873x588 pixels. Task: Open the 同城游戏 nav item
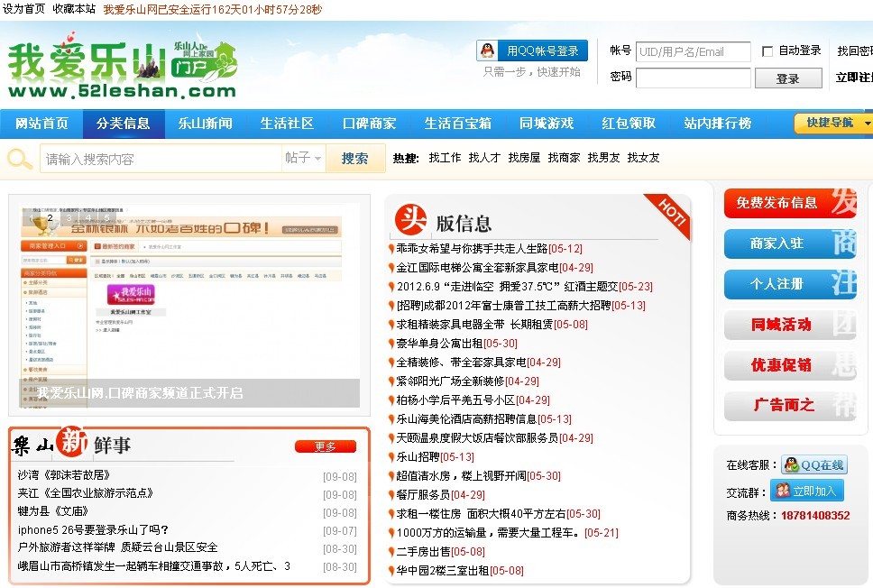(547, 124)
